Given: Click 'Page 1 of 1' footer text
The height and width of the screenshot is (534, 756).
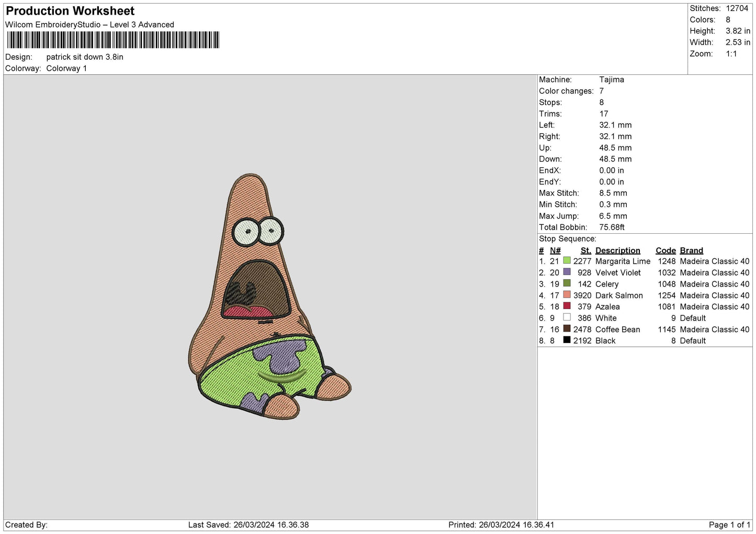Looking at the screenshot, I should pos(729,525).
